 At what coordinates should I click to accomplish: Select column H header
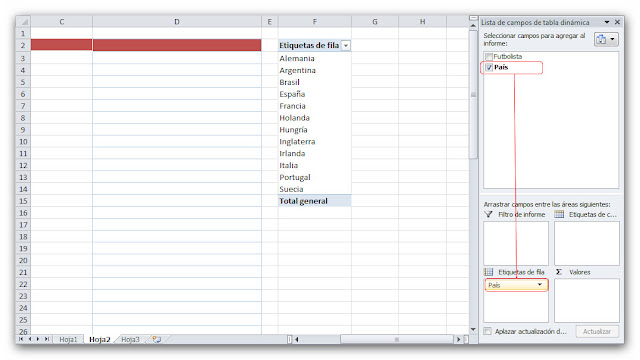(x=422, y=22)
